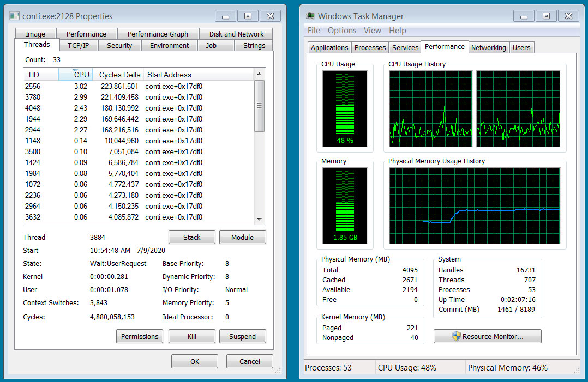The width and height of the screenshot is (588, 382).
Task: Select the Users tab
Action: coord(521,47)
